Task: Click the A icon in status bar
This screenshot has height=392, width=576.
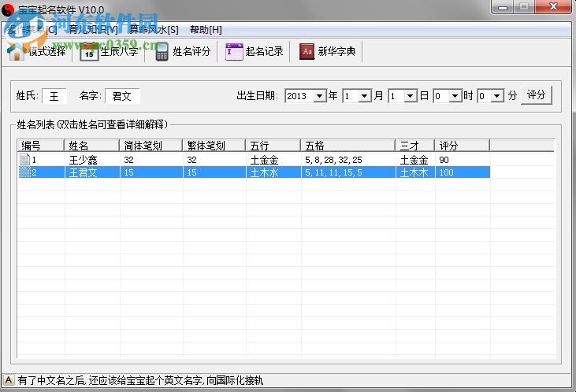Action: click(9, 380)
